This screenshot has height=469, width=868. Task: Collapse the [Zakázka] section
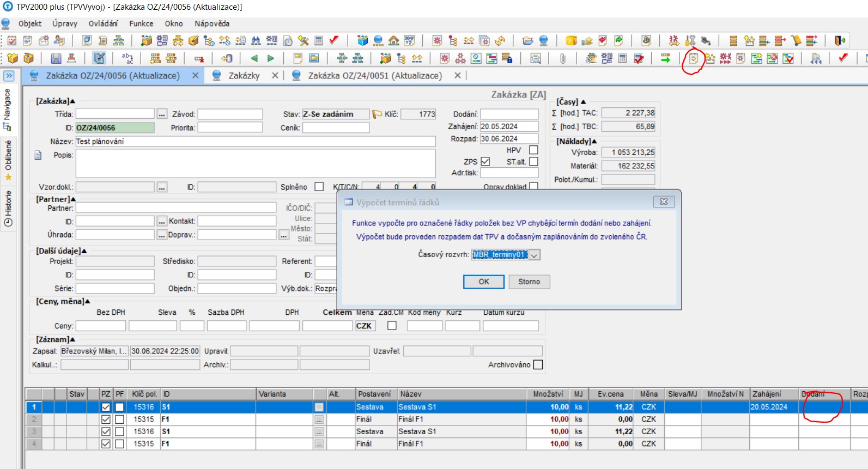click(72, 101)
